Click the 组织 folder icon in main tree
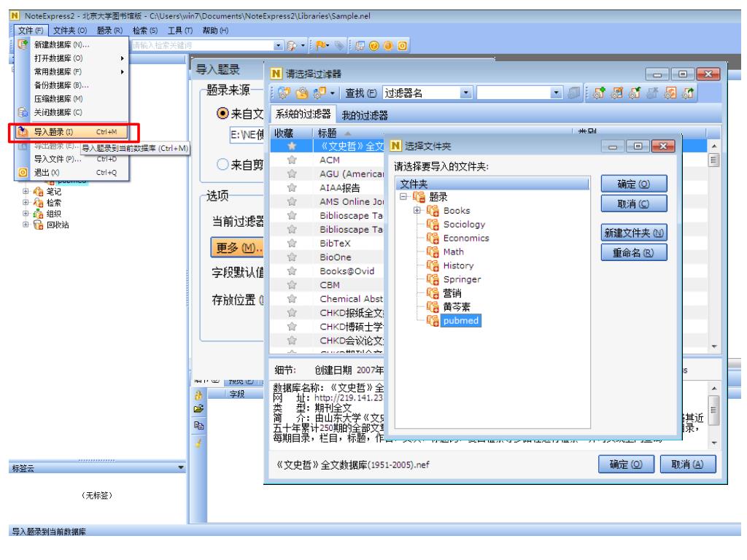The height and width of the screenshot is (560, 747). coord(38,214)
